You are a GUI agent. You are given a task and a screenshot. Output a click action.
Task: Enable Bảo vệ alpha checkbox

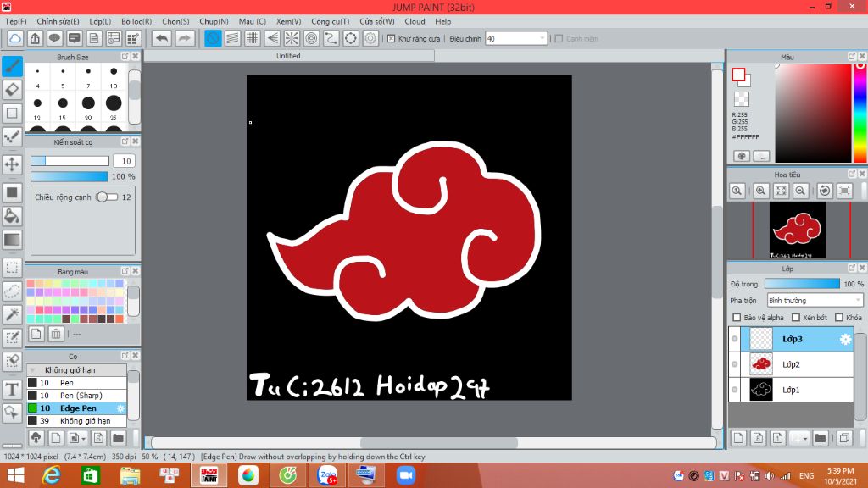click(x=737, y=318)
